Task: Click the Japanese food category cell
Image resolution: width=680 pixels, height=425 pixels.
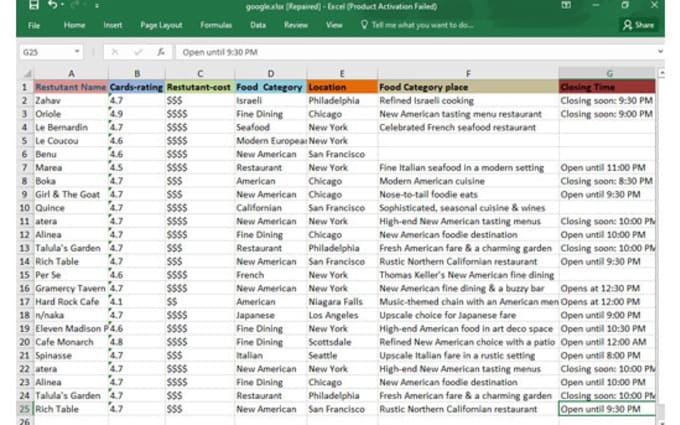Action: [271, 315]
